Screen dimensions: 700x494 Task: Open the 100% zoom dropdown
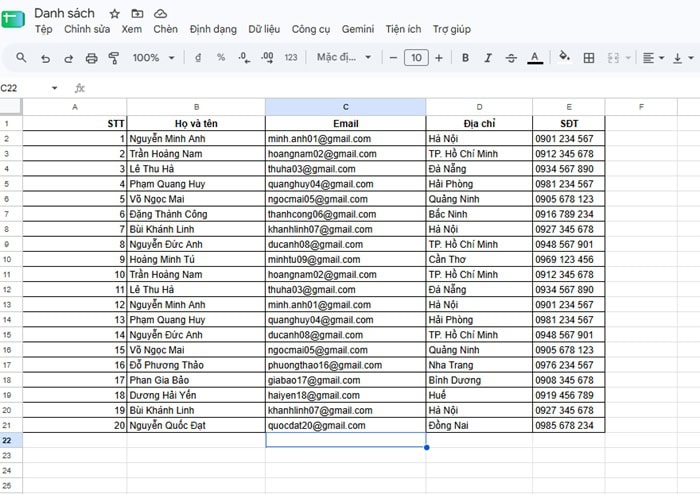[153, 58]
